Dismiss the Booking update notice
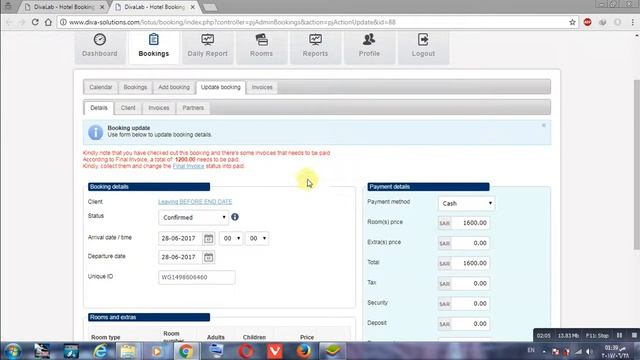This screenshot has width=640, height=360. [544, 125]
